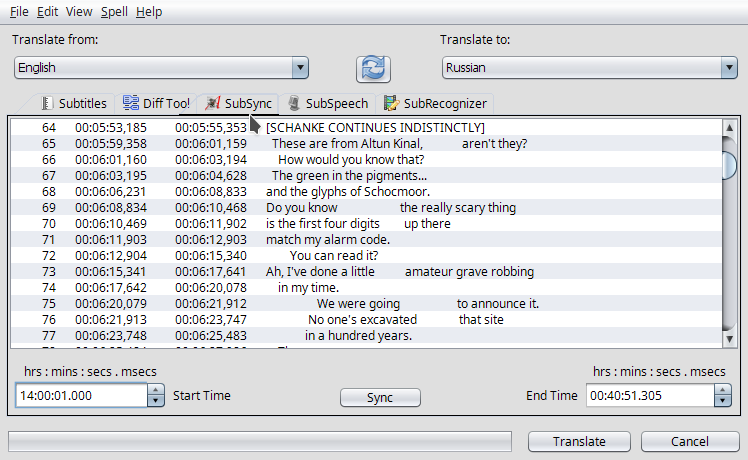Select subtitle row 64 SCHANKE CONTINUES INDISTINCTLY
748x460 pixels.
click(366, 127)
